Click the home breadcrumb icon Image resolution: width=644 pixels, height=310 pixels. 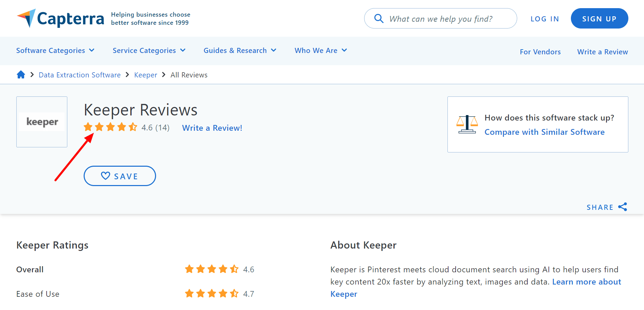(x=21, y=74)
